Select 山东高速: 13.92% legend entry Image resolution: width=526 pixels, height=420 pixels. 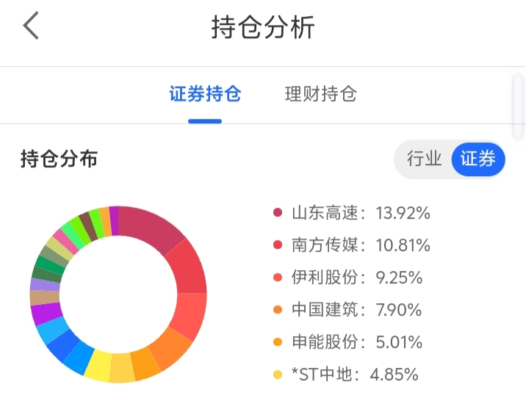click(352, 212)
